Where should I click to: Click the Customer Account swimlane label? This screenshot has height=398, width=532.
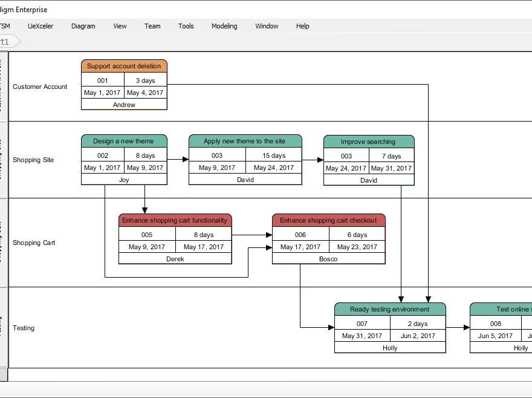click(x=40, y=86)
